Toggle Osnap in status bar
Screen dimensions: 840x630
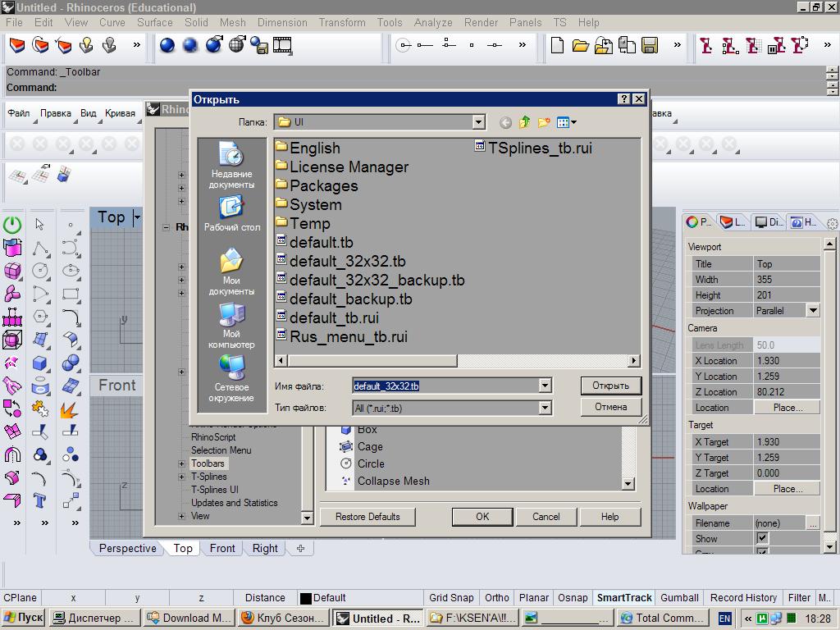point(572,598)
